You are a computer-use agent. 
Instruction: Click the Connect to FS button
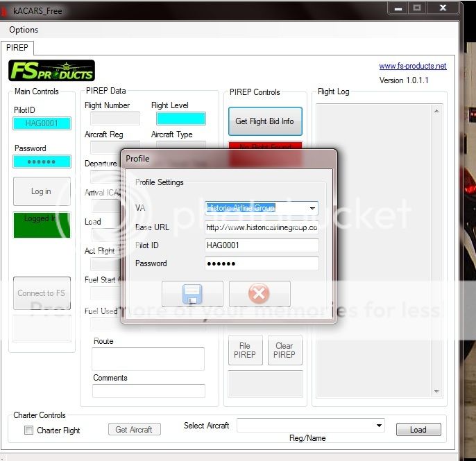click(x=42, y=293)
